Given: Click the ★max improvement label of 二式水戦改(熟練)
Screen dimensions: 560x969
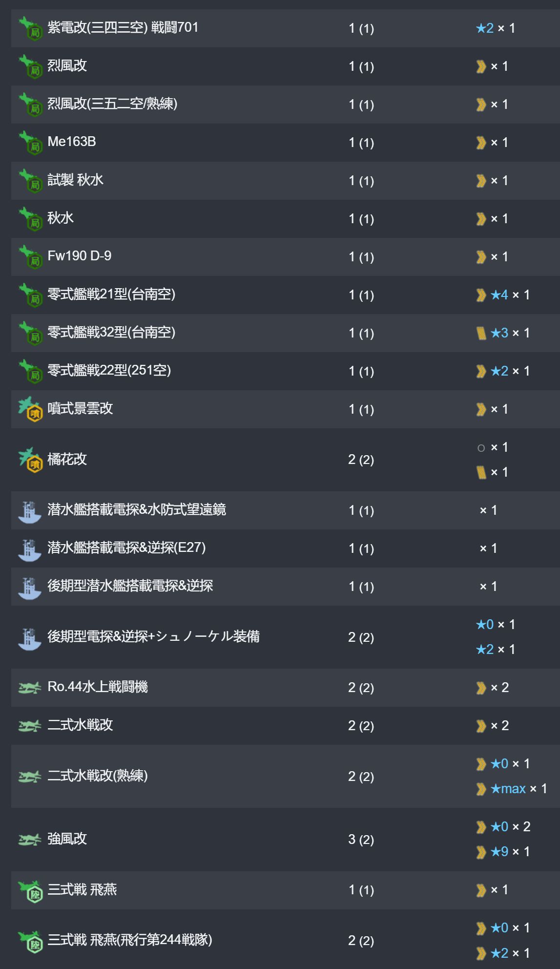Looking at the screenshot, I should (508, 789).
